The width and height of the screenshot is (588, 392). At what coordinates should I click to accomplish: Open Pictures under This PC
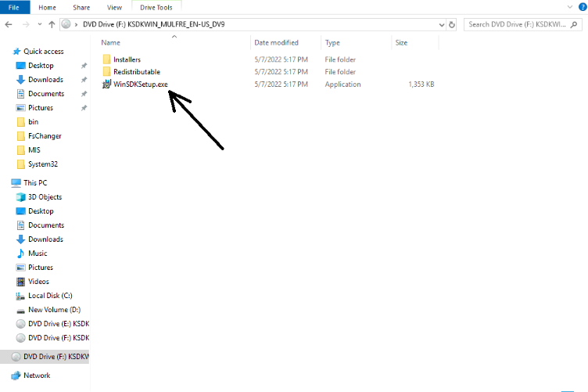click(41, 267)
